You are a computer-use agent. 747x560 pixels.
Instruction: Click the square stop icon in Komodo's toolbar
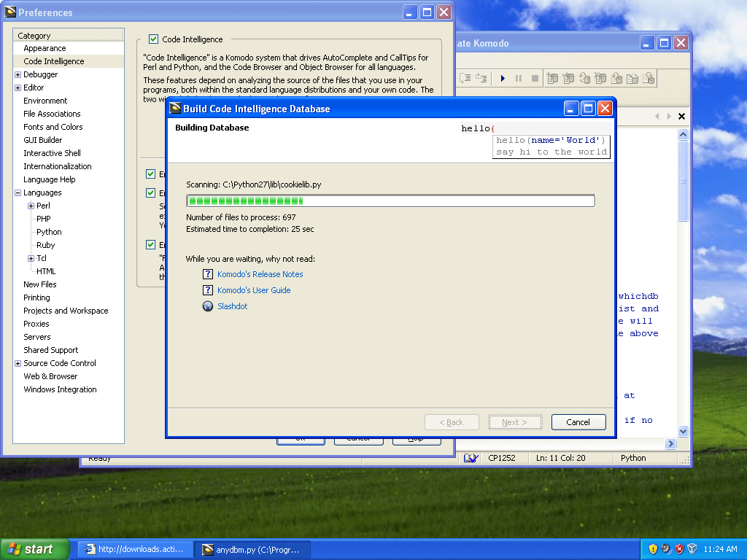tap(535, 78)
